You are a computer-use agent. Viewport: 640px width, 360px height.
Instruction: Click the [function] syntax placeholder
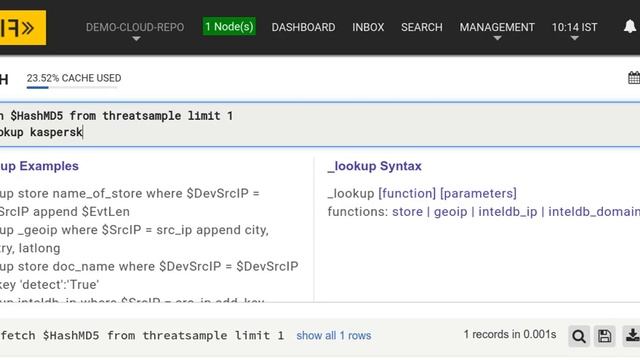(407, 193)
